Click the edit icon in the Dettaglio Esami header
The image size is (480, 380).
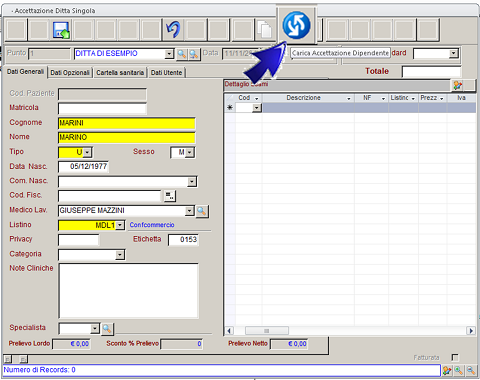click(457, 85)
